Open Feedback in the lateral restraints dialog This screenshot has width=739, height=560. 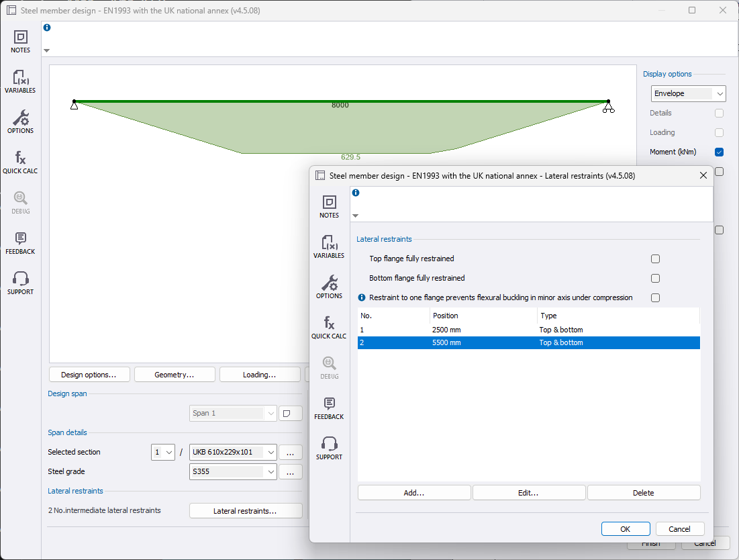click(329, 408)
